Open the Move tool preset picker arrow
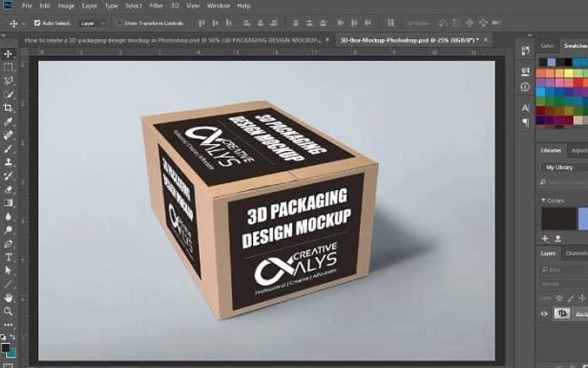Image resolution: width=588 pixels, height=368 pixels. [x=24, y=24]
